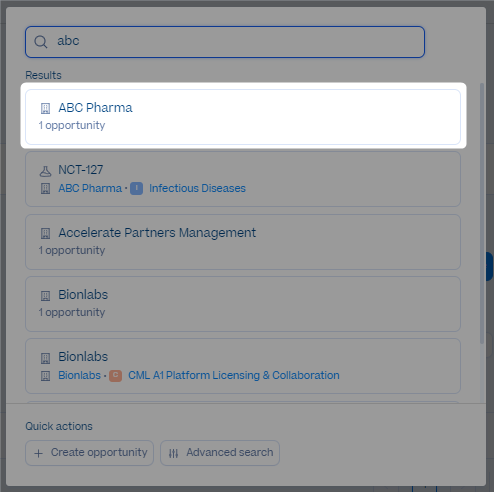Focus the search field containing abc
Screen dimensions: 494x492
(x=225, y=42)
